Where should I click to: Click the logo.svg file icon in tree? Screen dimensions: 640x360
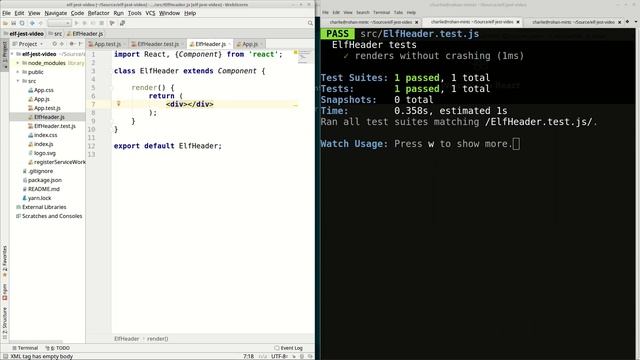(31, 153)
